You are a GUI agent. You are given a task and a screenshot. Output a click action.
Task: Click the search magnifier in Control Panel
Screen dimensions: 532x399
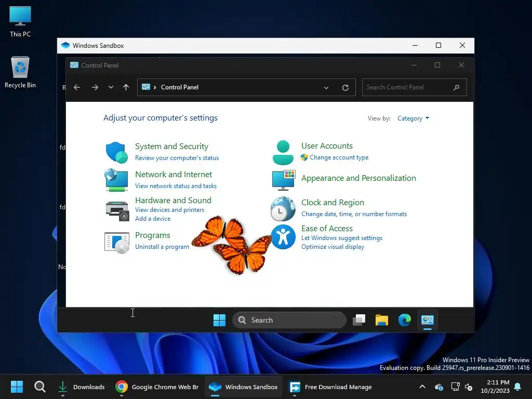[456, 87]
